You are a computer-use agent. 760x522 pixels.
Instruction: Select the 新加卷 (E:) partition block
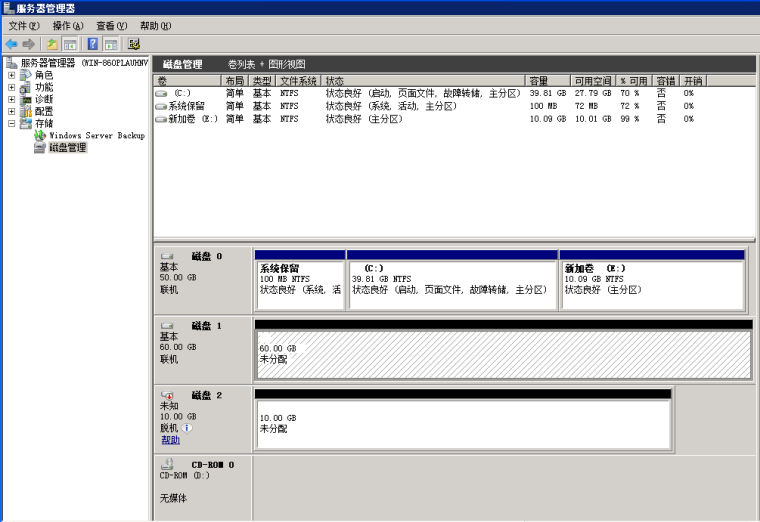coord(652,280)
